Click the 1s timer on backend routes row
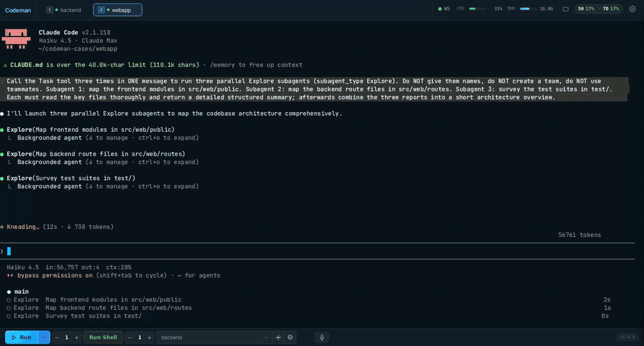Viewport: 644px width, 346px height. pyautogui.click(x=607, y=308)
